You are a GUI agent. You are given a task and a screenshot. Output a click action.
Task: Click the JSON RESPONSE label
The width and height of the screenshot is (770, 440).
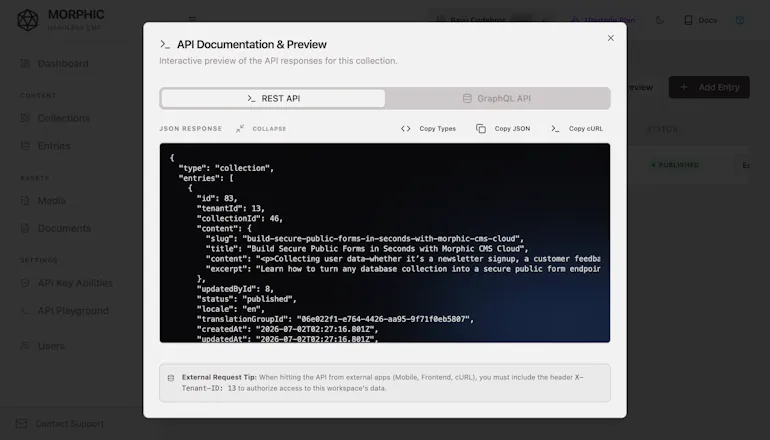pyautogui.click(x=191, y=129)
